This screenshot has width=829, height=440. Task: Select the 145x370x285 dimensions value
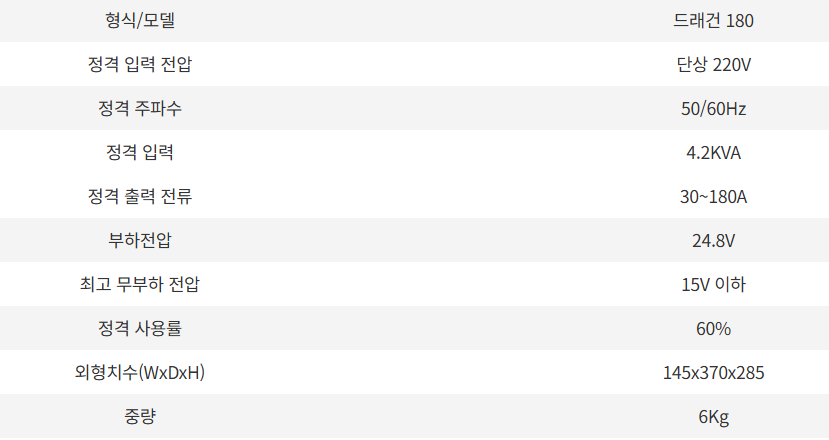click(x=713, y=373)
